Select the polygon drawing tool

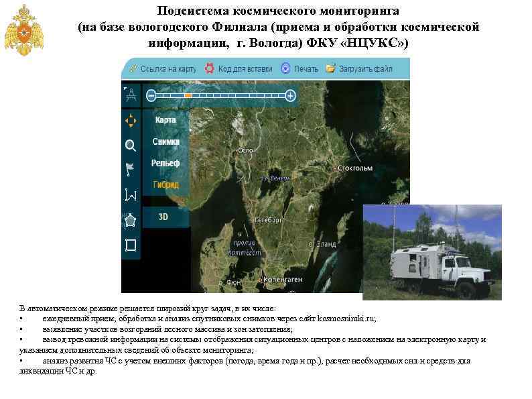coord(130,221)
